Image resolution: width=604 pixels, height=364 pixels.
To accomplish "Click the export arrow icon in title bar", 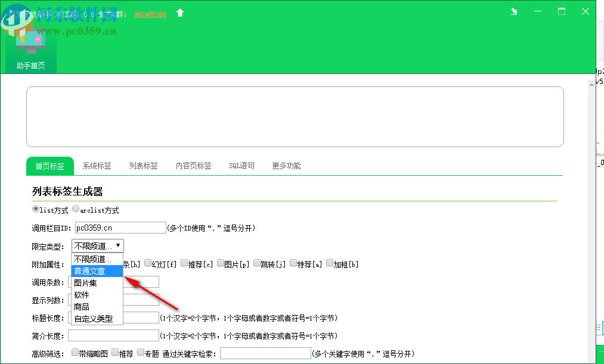I will 513,11.
